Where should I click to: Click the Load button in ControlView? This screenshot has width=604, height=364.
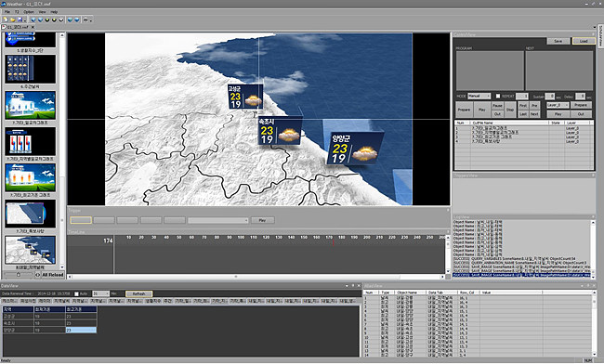(584, 41)
